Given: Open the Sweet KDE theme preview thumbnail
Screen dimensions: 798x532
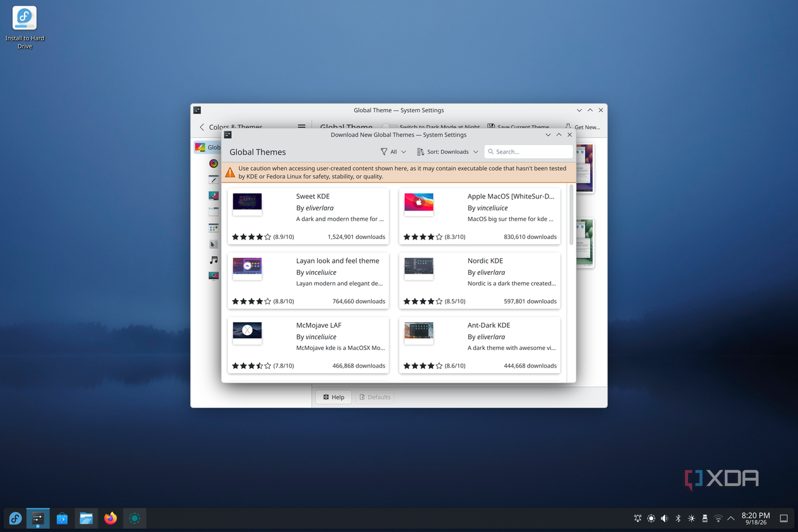Looking at the screenshot, I should pyautogui.click(x=247, y=204).
